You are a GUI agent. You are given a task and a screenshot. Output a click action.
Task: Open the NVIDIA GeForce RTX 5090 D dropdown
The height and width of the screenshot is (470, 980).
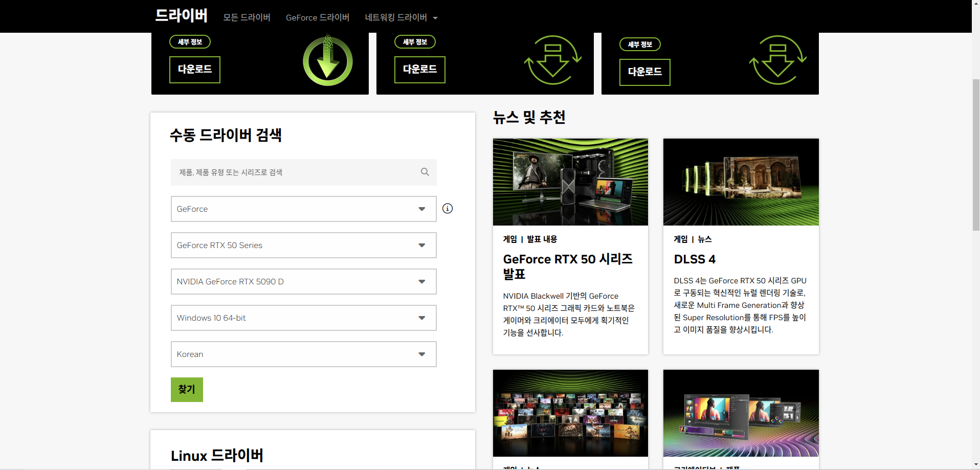coord(303,282)
